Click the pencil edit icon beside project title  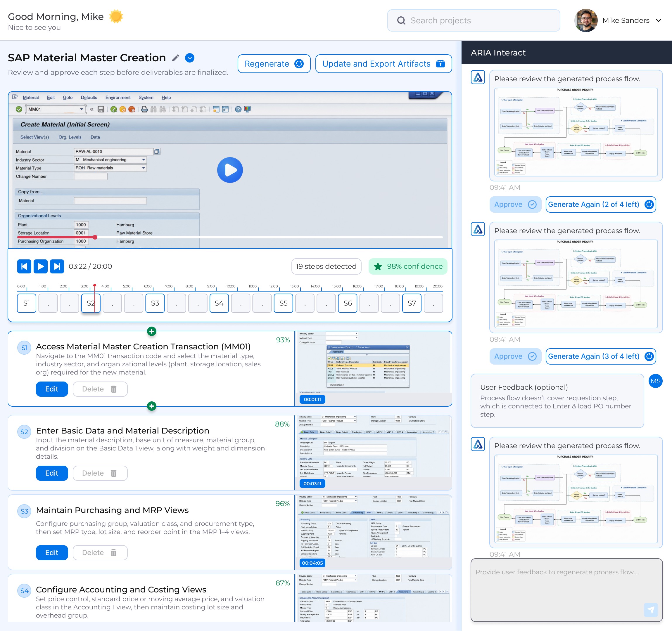pyautogui.click(x=175, y=58)
